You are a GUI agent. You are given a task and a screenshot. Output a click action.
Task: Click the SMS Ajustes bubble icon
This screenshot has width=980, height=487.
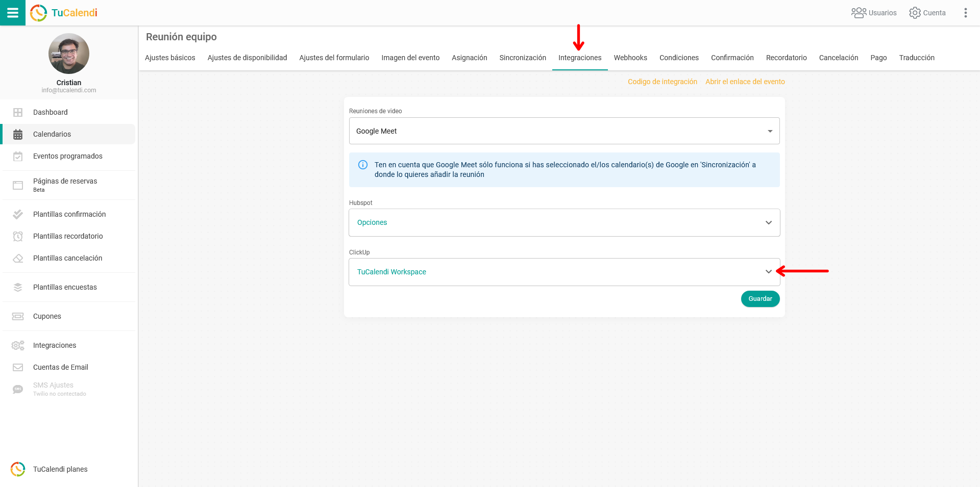[x=18, y=389]
